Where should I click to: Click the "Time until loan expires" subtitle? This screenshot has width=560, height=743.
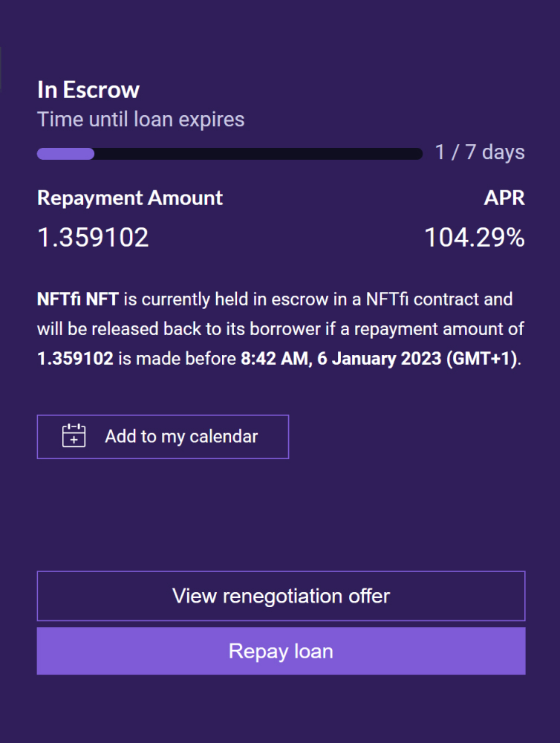140,119
